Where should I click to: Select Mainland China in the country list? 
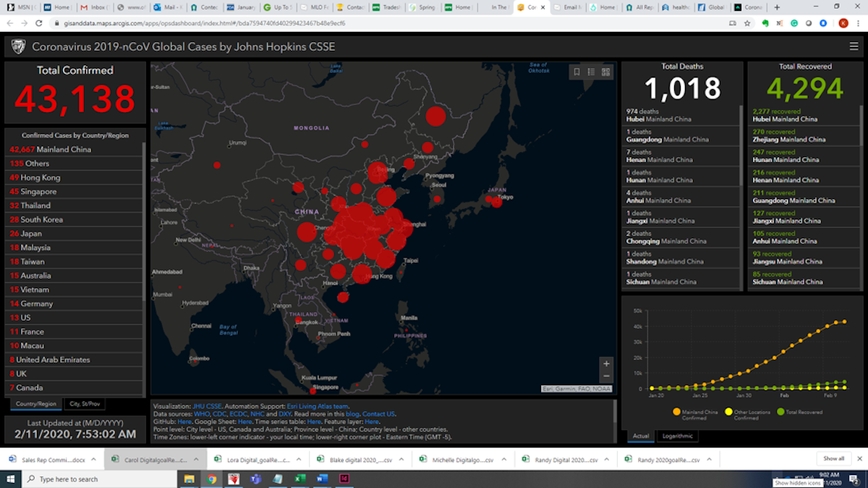click(x=64, y=149)
